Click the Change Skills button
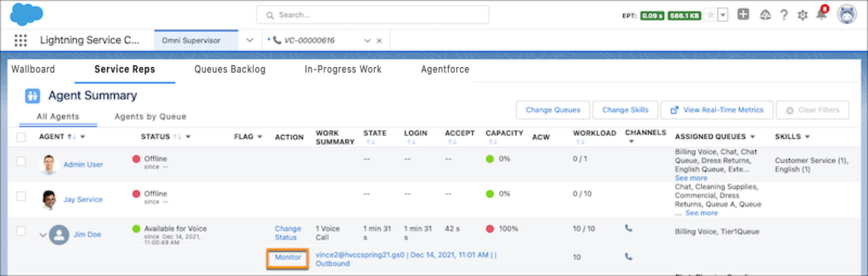The width and height of the screenshot is (868, 276). [625, 110]
